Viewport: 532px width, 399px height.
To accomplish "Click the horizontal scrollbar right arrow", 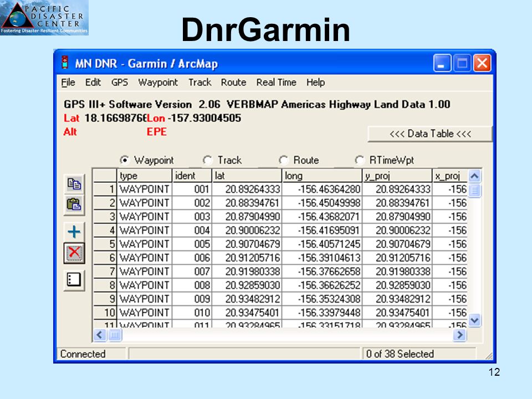I will (x=459, y=335).
